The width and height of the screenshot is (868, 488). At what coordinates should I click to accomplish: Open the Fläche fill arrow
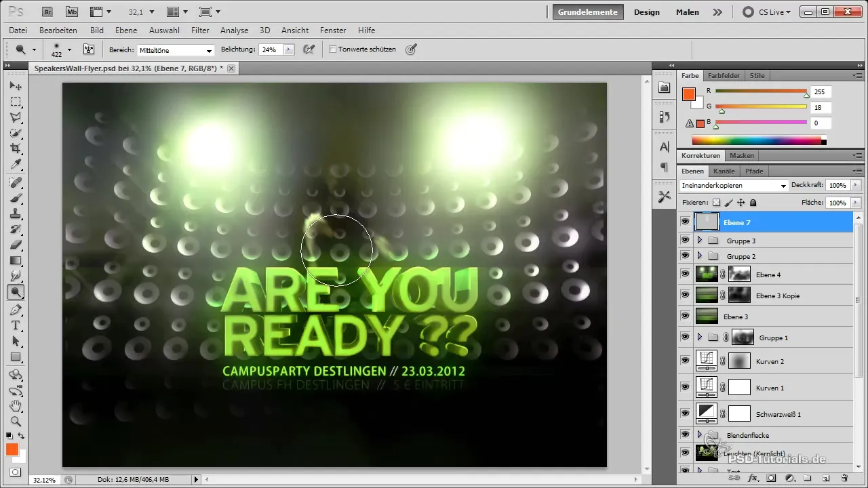(x=855, y=203)
